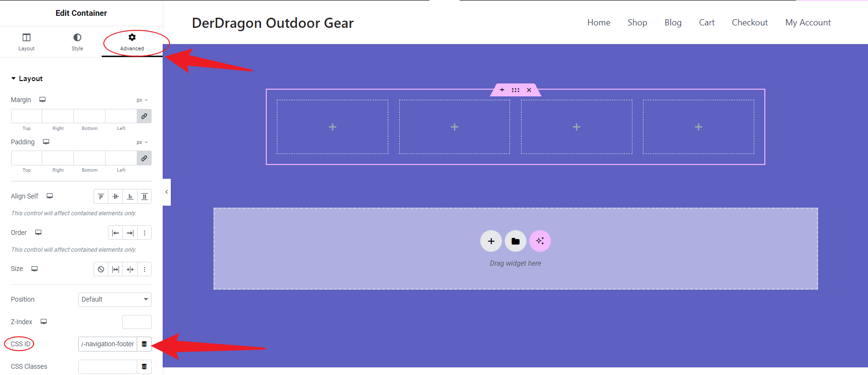
Task: Open the Blog menu link
Action: 673,23
